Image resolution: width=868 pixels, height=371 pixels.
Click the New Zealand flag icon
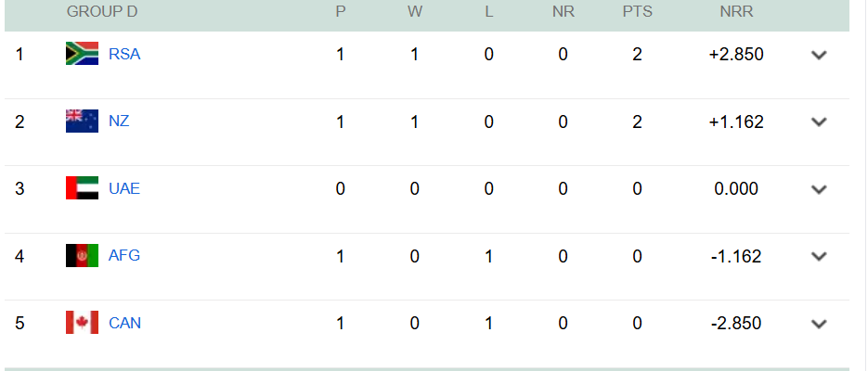tap(82, 122)
